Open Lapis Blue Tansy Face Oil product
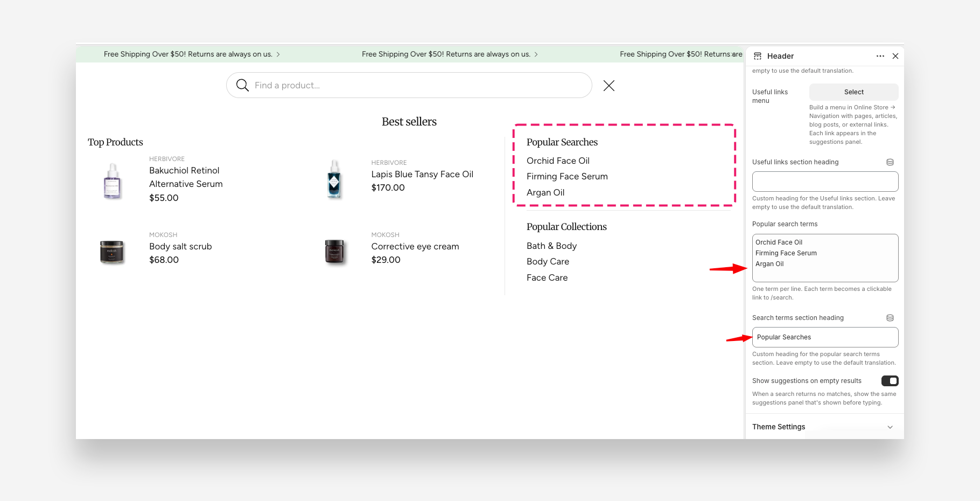The width and height of the screenshot is (980, 501). click(422, 174)
